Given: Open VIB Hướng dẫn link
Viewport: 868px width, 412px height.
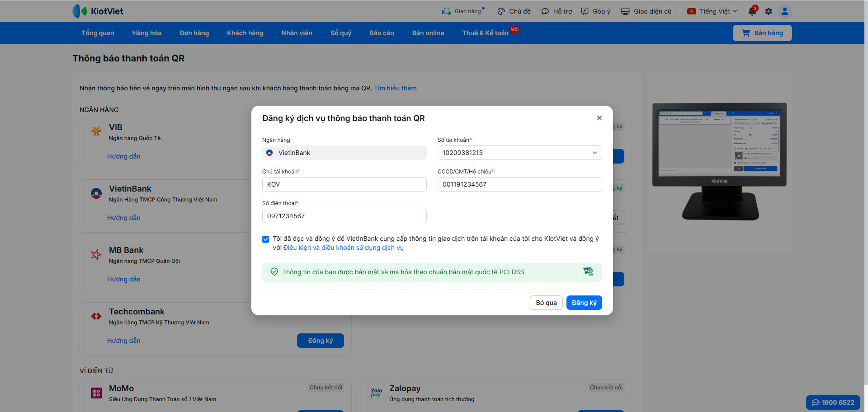Looking at the screenshot, I should point(124,156).
